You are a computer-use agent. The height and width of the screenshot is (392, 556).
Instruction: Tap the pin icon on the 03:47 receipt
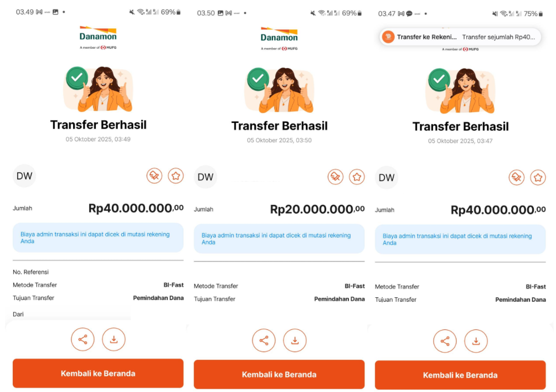(x=516, y=178)
